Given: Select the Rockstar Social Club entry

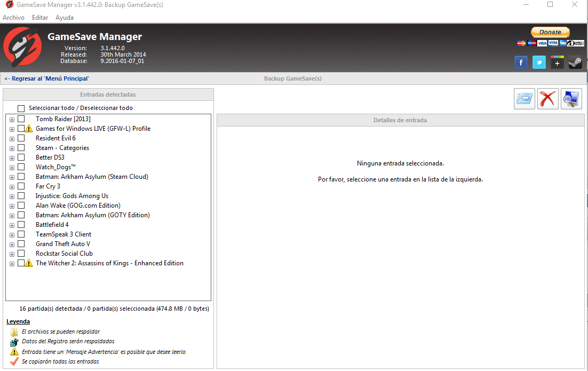Looking at the screenshot, I should 64,254.
